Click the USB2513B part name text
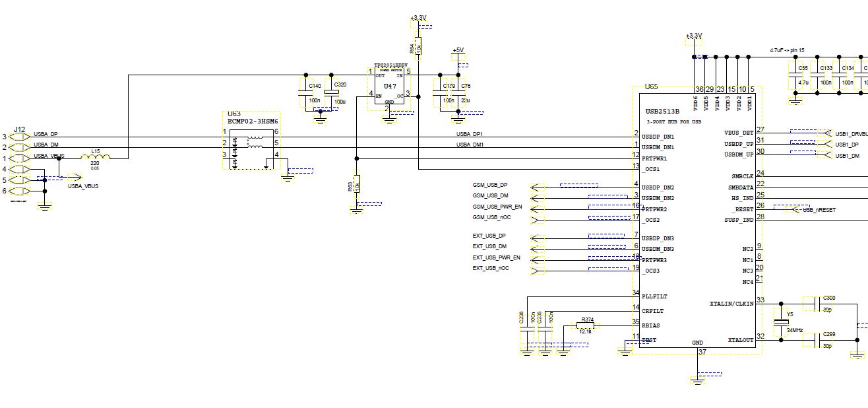This screenshot has width=868, height=408. tap(662, 112)
